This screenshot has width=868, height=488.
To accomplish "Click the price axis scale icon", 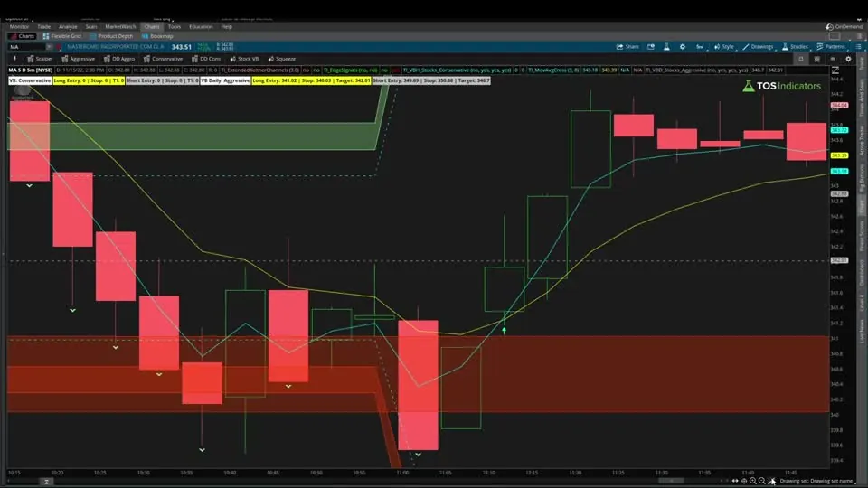I will tap(835, 70).
